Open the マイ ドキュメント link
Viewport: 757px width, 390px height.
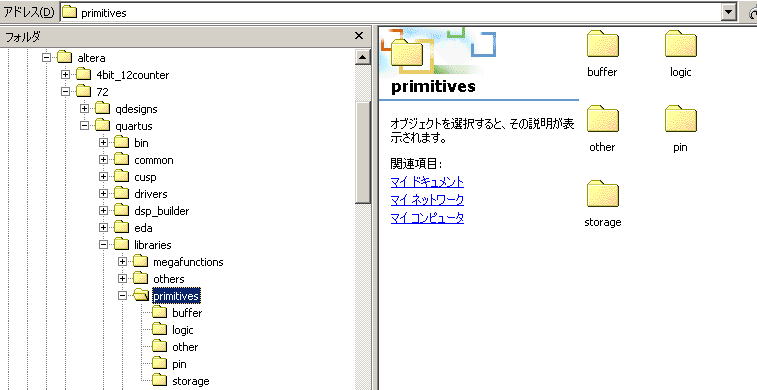coord(427,182)
